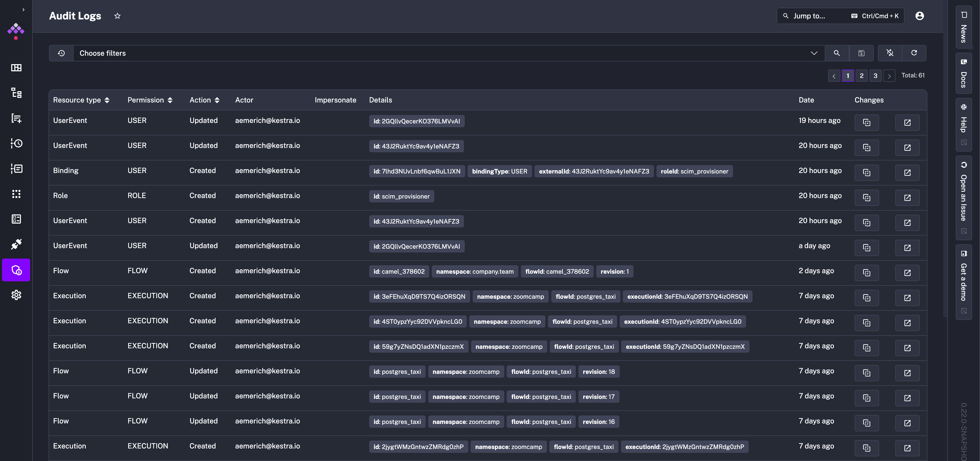Click page 2 pagination button
The width and height of the screenshot is (980, 461).
tap(861, 76)
